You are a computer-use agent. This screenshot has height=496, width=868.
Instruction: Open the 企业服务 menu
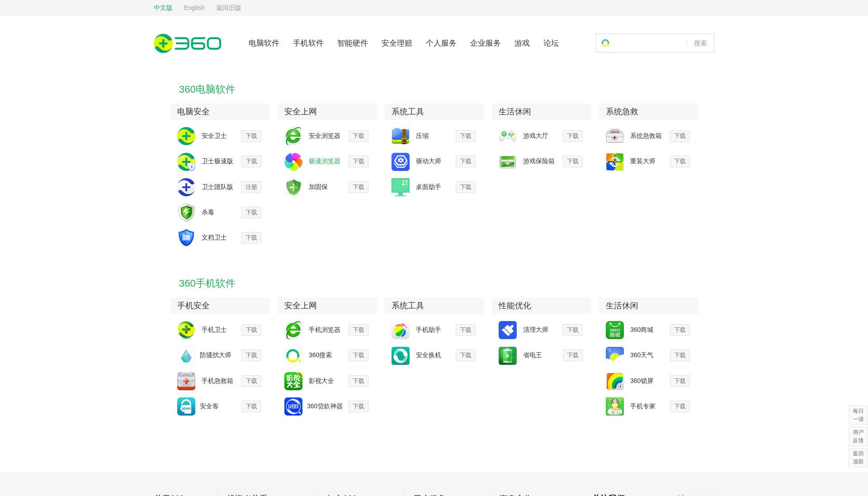(x=486, y=43)
